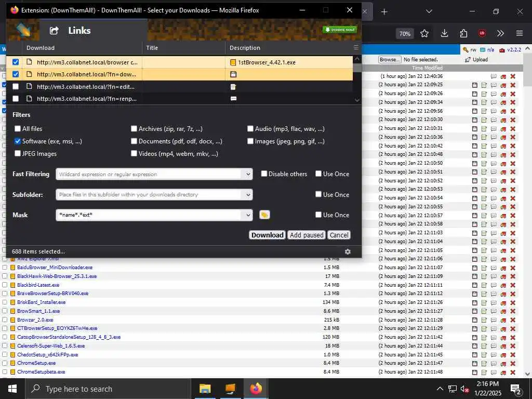The height and width of the screenshot is (399, 532).
Task: Click the Browse... file button
Action: (390, 59)
